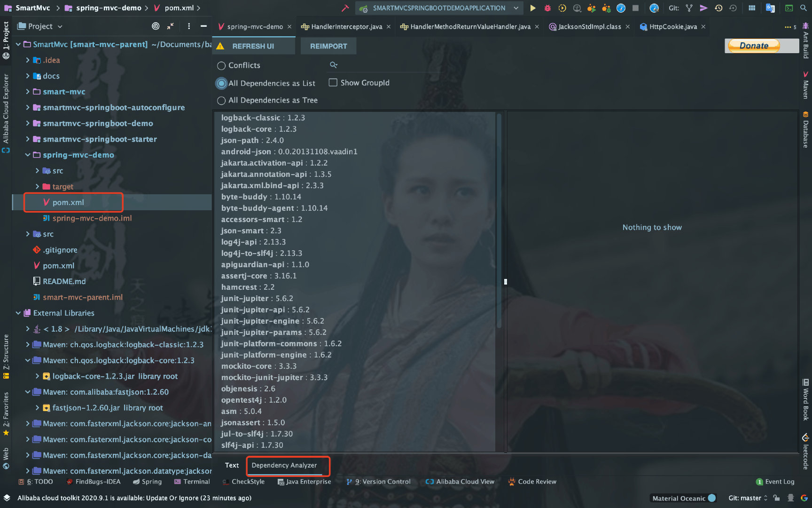Open the Database tool window
Viewport: 812px width, 508px height.
tap(805, 130)
